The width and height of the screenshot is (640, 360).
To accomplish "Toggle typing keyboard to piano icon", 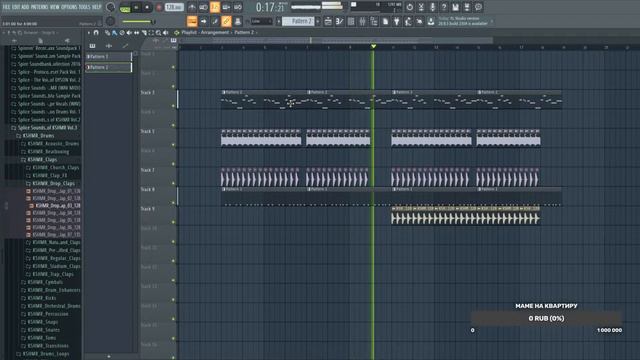I will pos(192,21).
